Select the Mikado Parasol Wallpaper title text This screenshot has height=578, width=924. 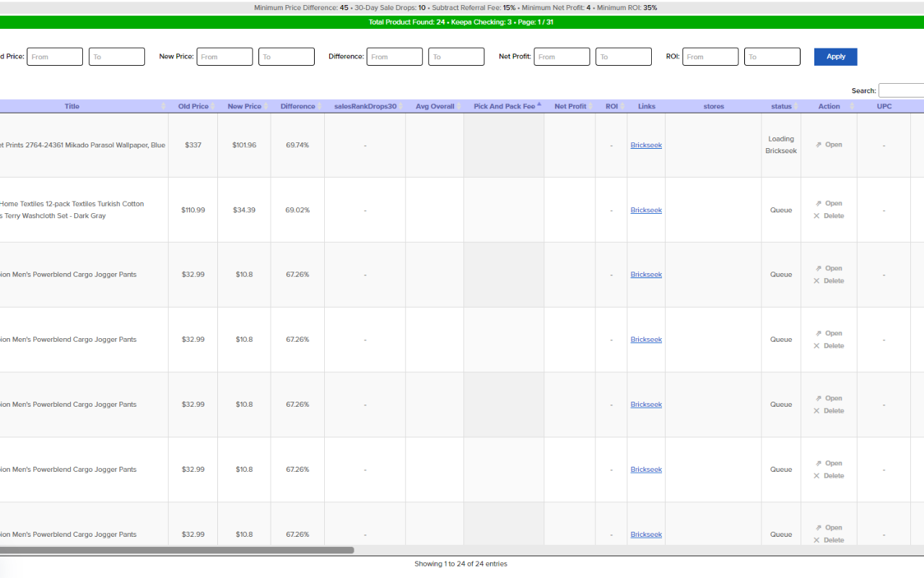pos(82,145)
